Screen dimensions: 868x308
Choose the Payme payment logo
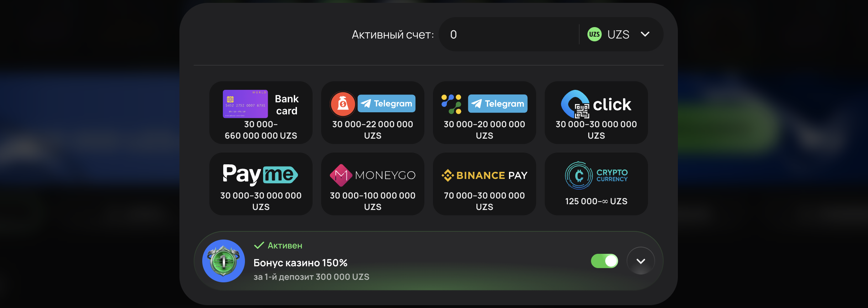tap(260, 174)
